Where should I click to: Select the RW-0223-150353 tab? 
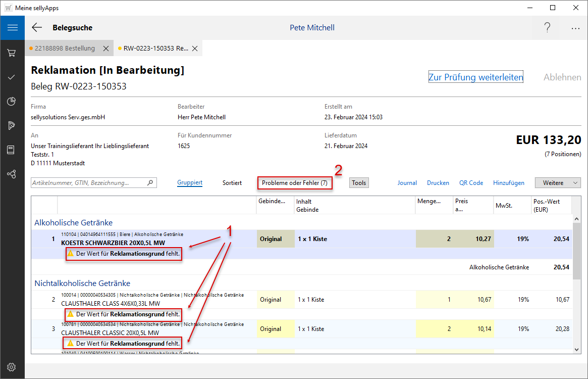pyautogui.click(x=155, y=49)
